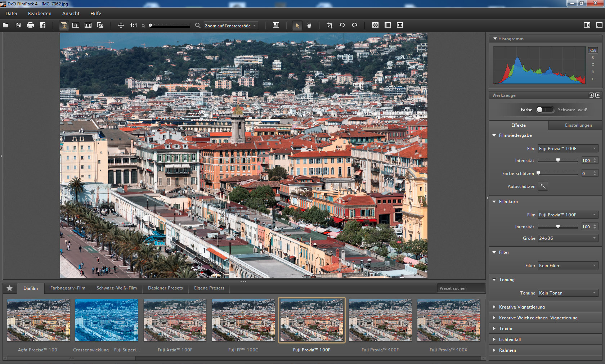The width and height of the screenshot is (605, 364).
Task: Rotate the image clockwise
Action: tap(355, 25)
